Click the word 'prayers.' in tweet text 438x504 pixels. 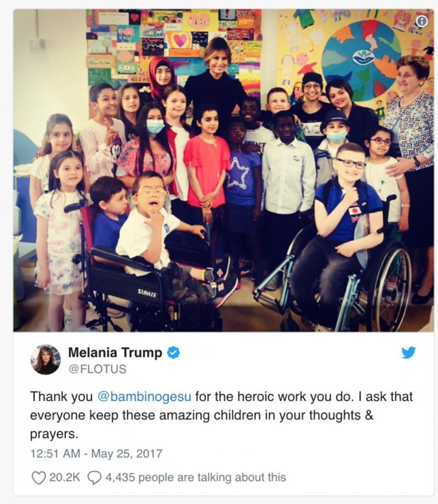(x=54, y=434)
